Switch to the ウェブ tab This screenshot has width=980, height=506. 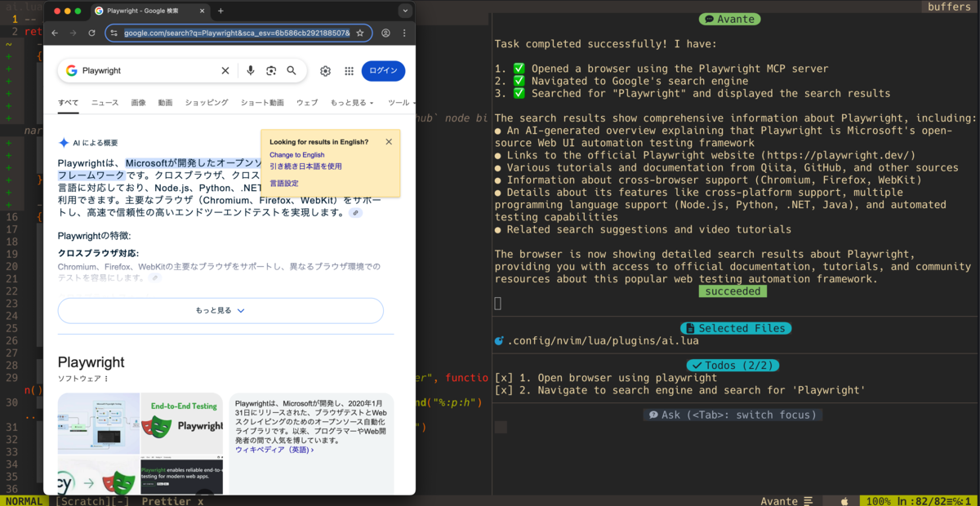(x=307, y=103)
